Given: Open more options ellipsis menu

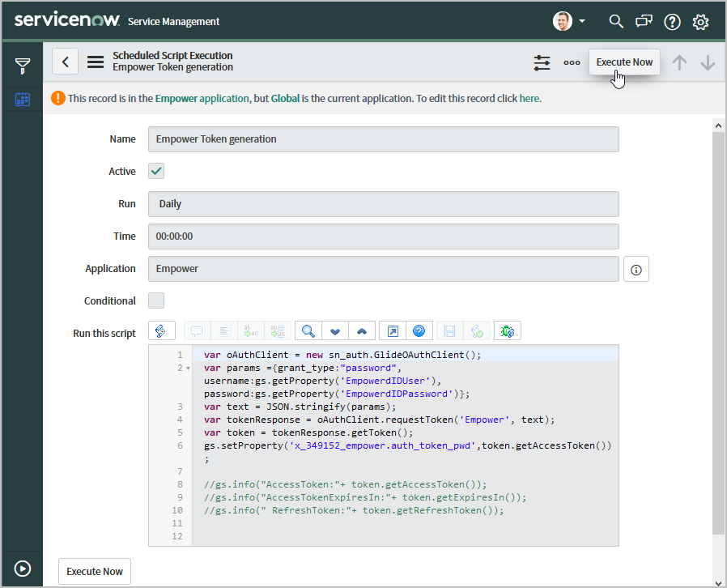Looking at the screenshot, I should click(x=572, y=62).
